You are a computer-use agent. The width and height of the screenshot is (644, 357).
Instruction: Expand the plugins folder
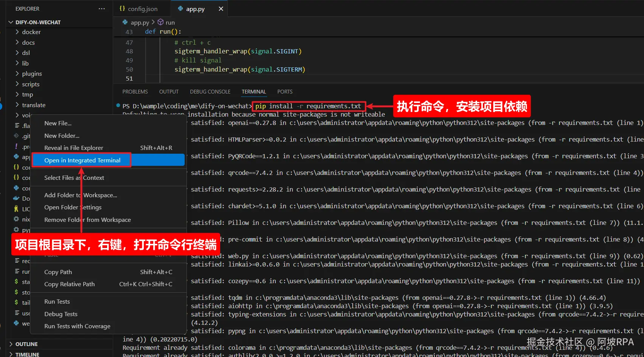[60, 74]
